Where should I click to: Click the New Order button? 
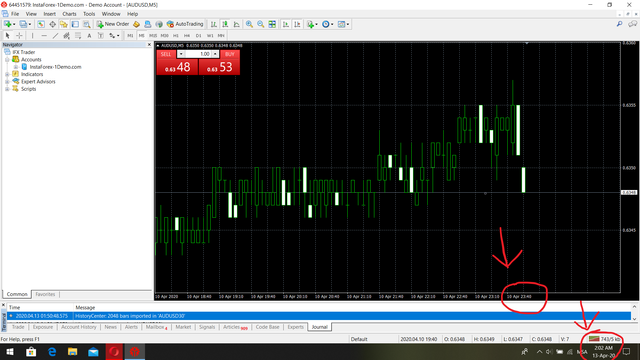click(x=113, y=24)
